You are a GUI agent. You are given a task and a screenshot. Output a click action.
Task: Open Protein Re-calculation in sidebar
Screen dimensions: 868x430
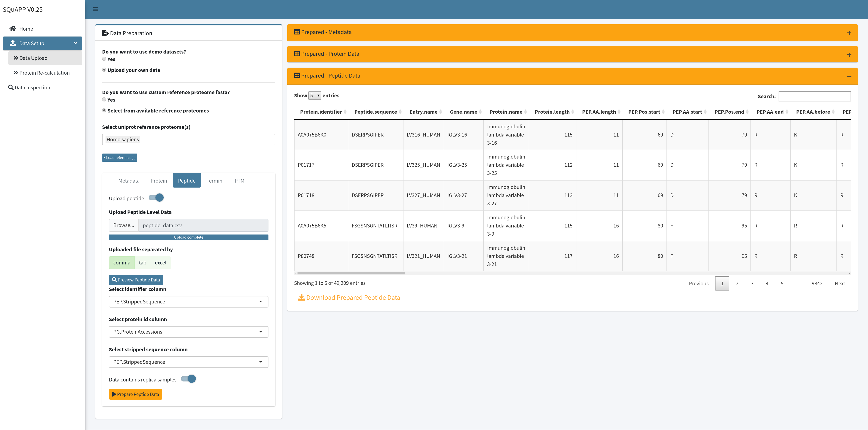point(44,73)
